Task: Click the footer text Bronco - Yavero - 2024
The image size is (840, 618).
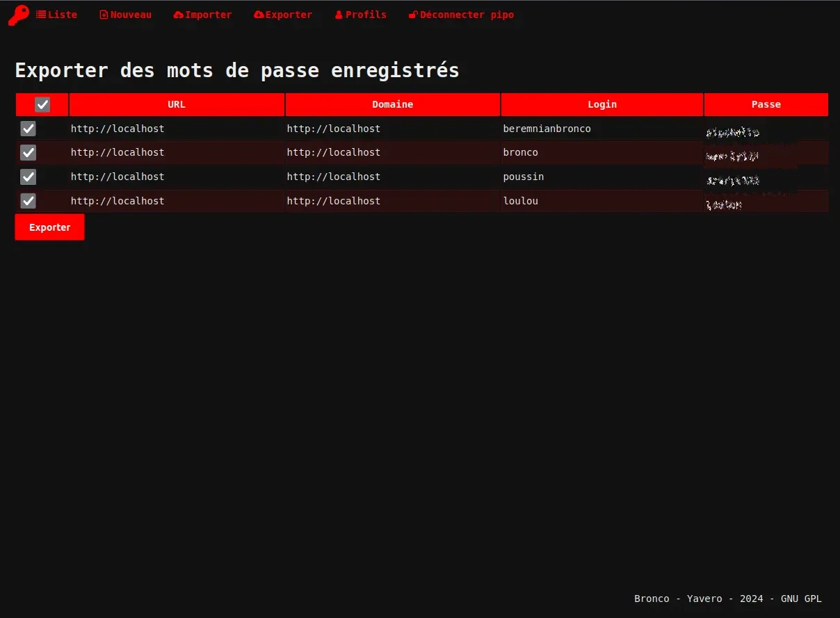Action: [728, 599]
